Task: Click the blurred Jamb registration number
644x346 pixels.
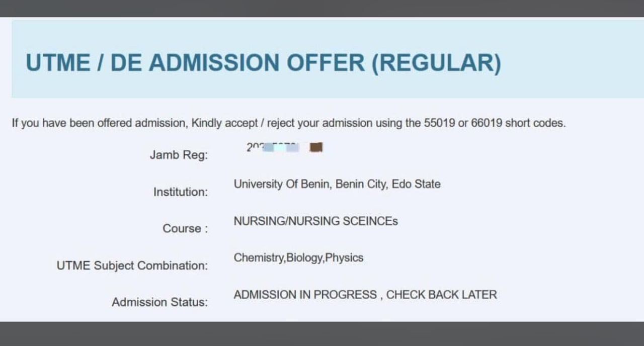Action: (x=273, y=147)
